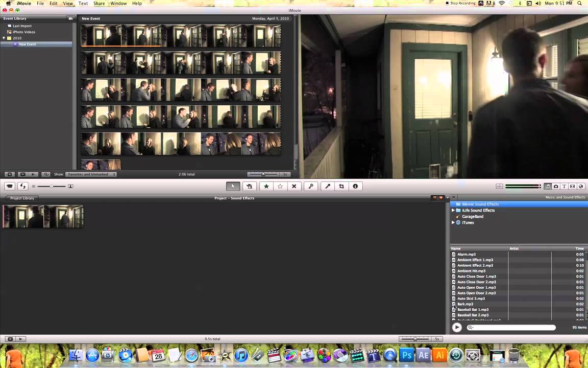Click Stop Recording in the menu bar
This screenshot has height=368, width=588.
[x=460, y=4]
